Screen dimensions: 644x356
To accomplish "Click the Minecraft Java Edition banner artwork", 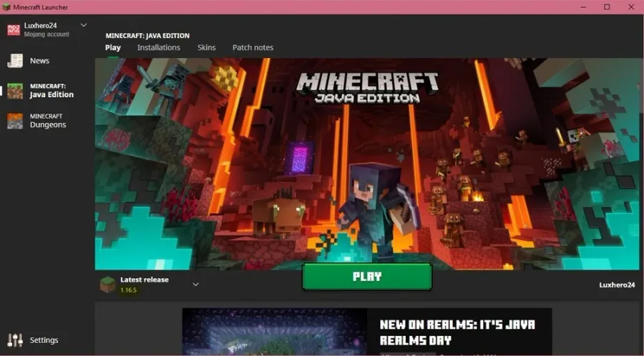I will coord(367,163).
